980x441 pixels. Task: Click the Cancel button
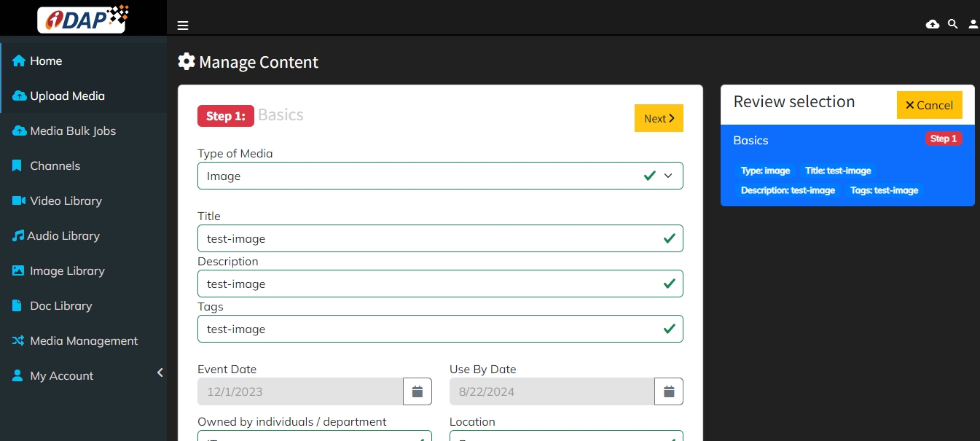[x=929, y=105]
